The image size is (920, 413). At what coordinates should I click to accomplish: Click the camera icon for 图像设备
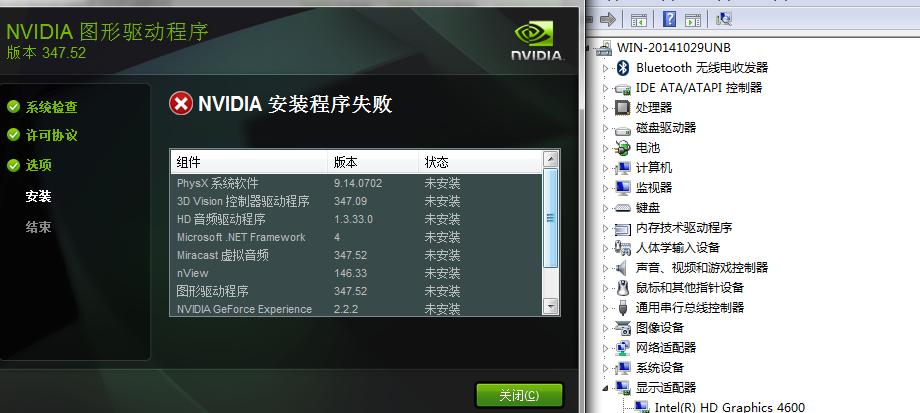[622, 328]
